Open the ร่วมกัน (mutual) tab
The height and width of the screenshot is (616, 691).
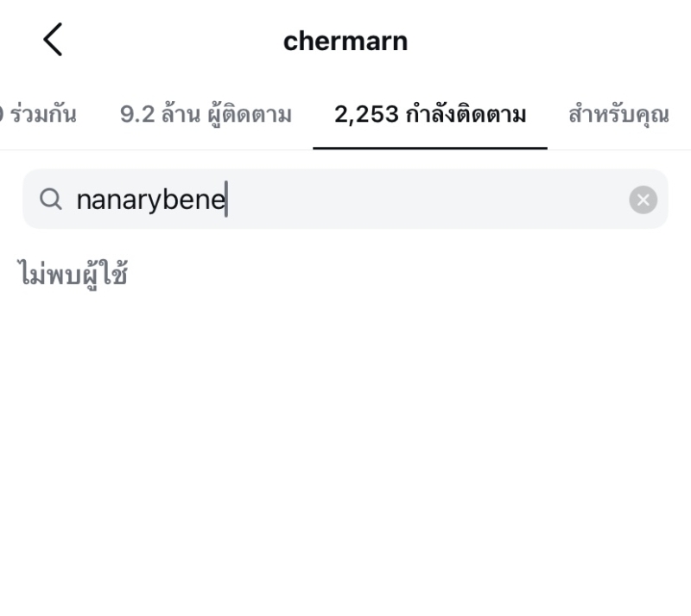click(x=43, y=114)
